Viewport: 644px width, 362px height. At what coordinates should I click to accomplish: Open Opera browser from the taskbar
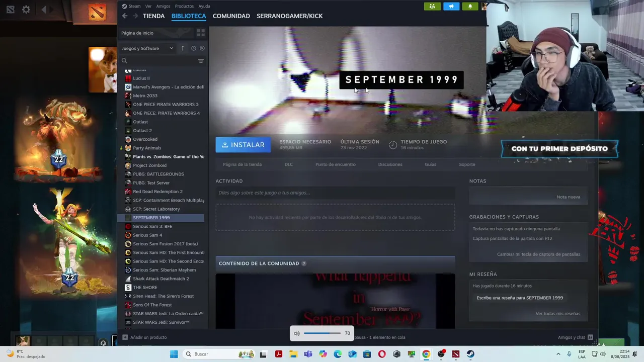[x=382, y=354]
